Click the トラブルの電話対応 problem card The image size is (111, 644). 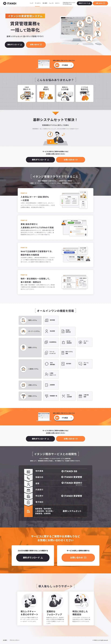coord(85,93)
